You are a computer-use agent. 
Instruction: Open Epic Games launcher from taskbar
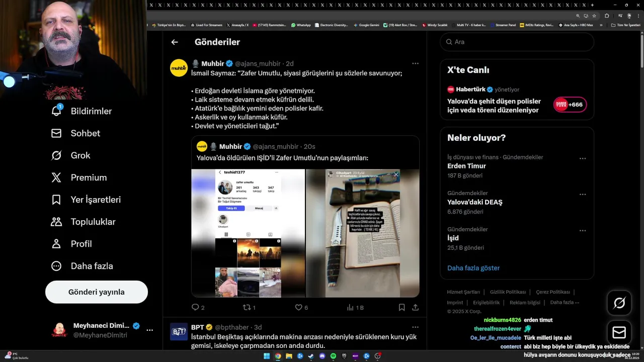click(x=344, y=356)
